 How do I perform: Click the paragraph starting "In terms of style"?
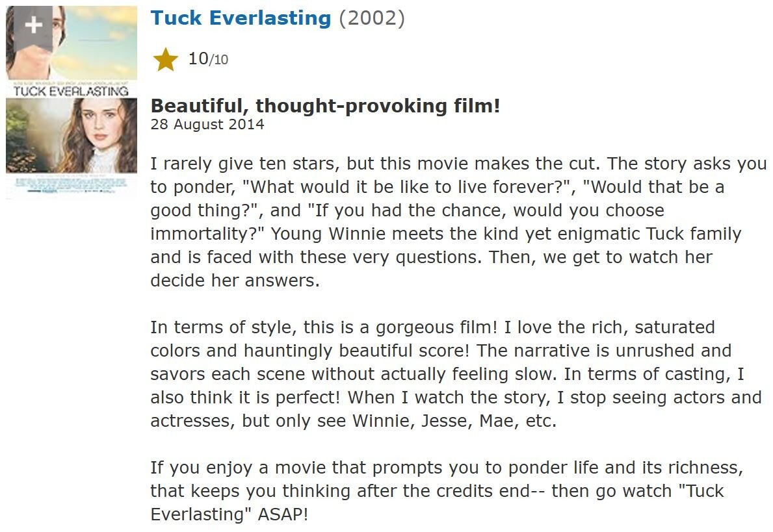tap(455, 374)
